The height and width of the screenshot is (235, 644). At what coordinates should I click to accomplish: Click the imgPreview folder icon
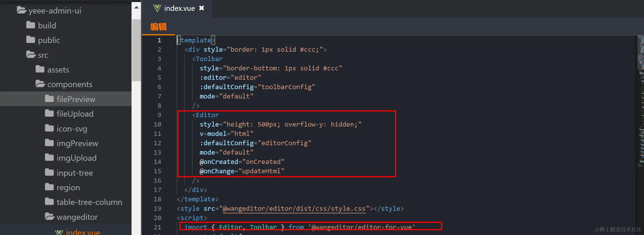click(x=49, y=143)
